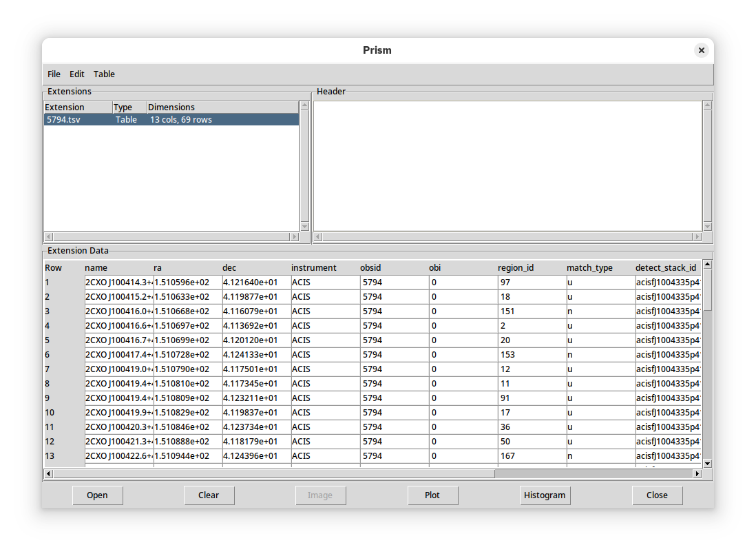Select region_id cell 20
Screen dimensions: 756x554
coord(532,340)
